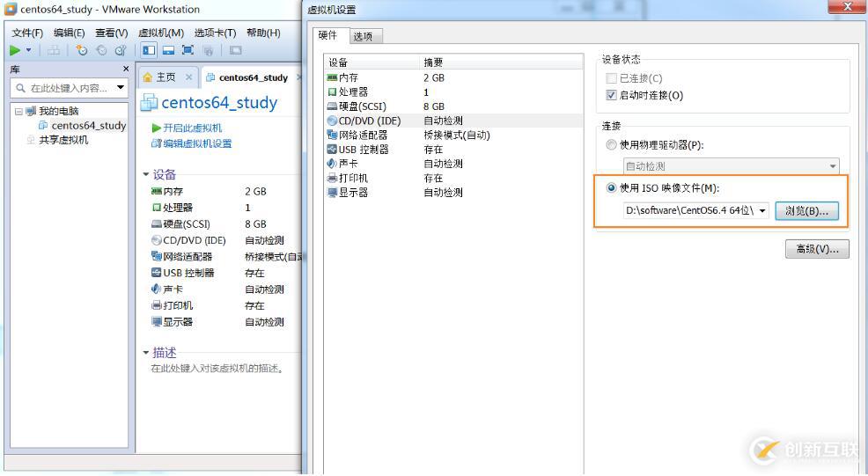The width and height of the screenshot is (868, 476).
Task: Click the console view icon at toolbar end
Action: (x=235, y=50)
